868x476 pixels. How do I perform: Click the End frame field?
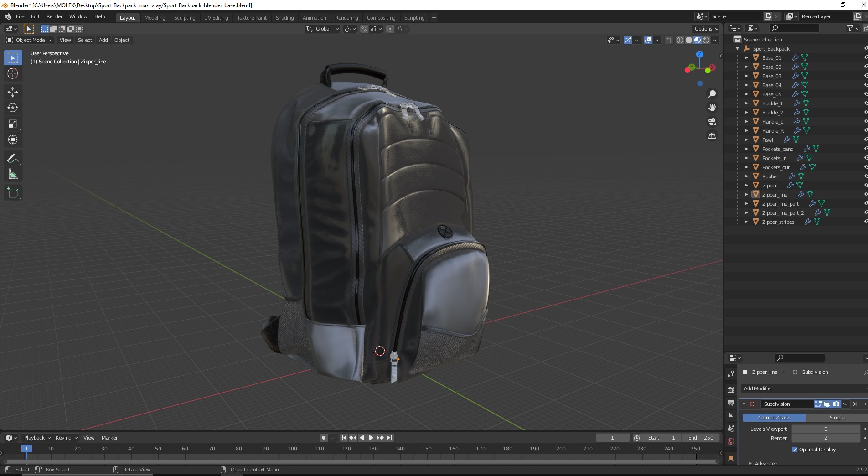[x=701, y=438]
